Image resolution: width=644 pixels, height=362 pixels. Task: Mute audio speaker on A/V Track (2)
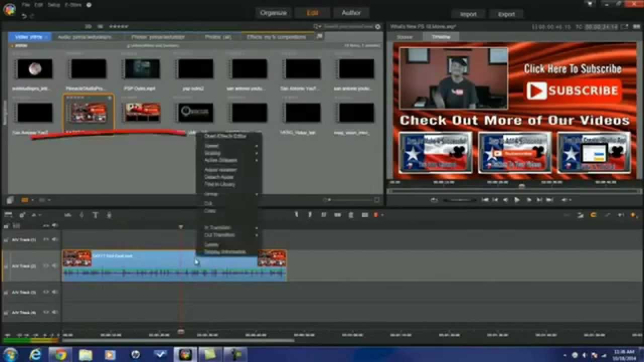coord(55,266)
